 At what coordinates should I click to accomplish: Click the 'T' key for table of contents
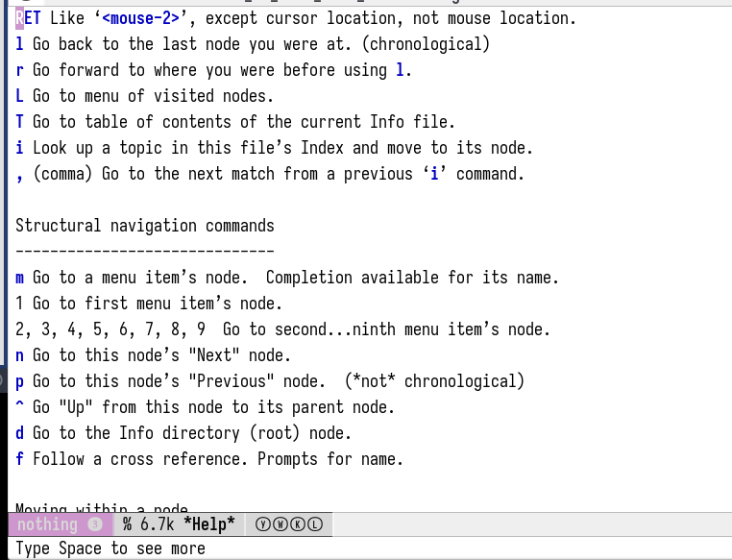click(x=20, y=122)
